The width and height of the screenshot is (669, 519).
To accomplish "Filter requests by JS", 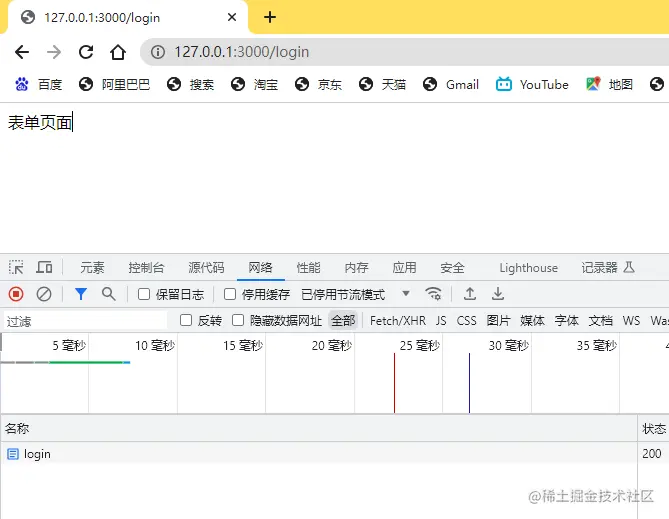I will pos(441,321).
